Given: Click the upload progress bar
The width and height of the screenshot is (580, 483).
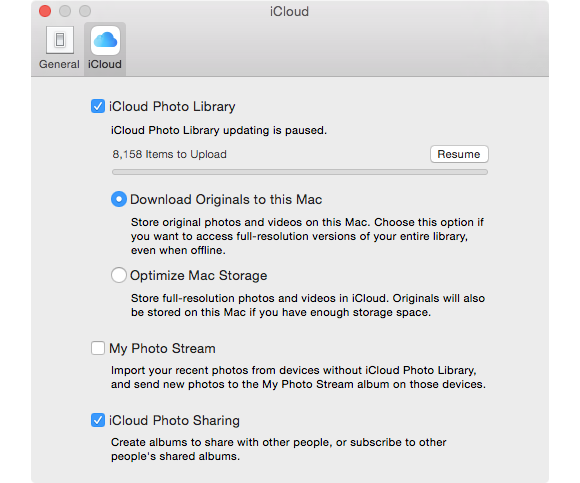Looking at the screenshot, I should point(300,172).
